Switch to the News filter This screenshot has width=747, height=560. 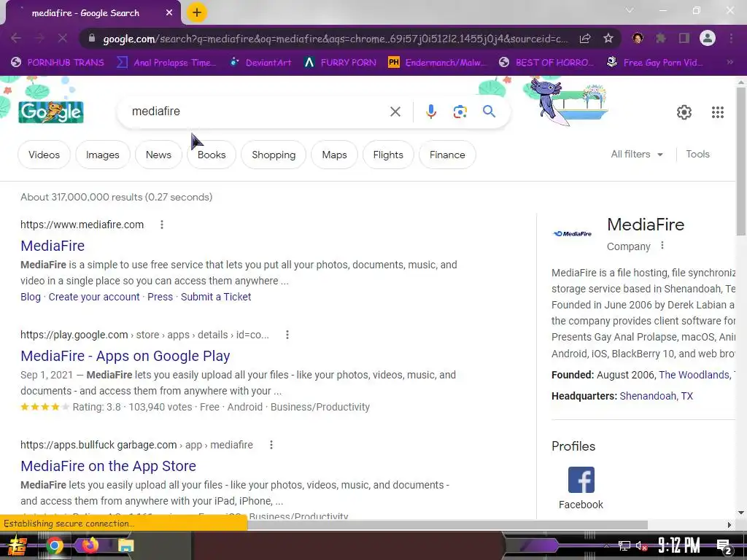[x=158, y=155]
